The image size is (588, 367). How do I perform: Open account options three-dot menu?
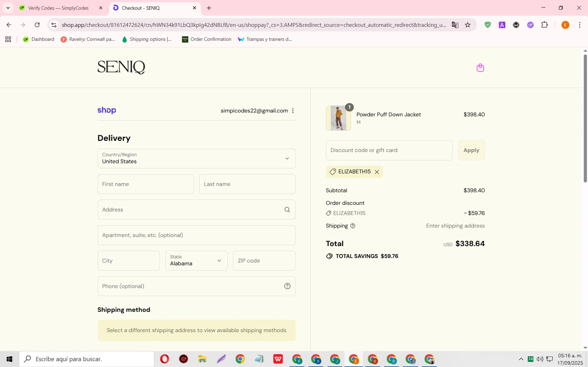[293, 111]
